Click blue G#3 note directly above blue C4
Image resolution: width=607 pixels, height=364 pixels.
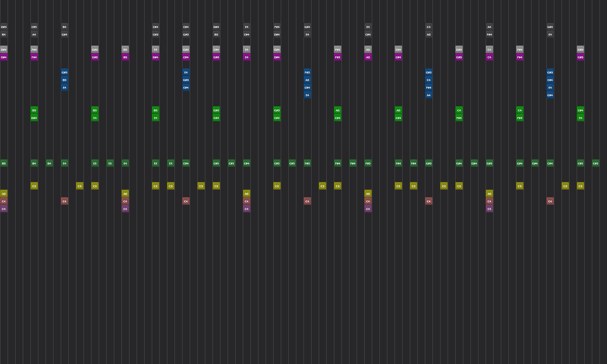tap(429, 73)
